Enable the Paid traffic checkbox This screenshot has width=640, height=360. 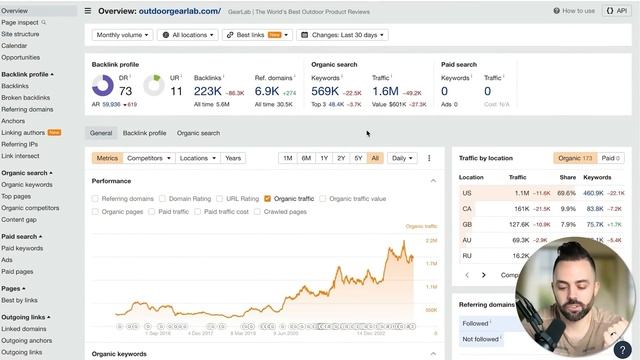click(x=152, y=212)
